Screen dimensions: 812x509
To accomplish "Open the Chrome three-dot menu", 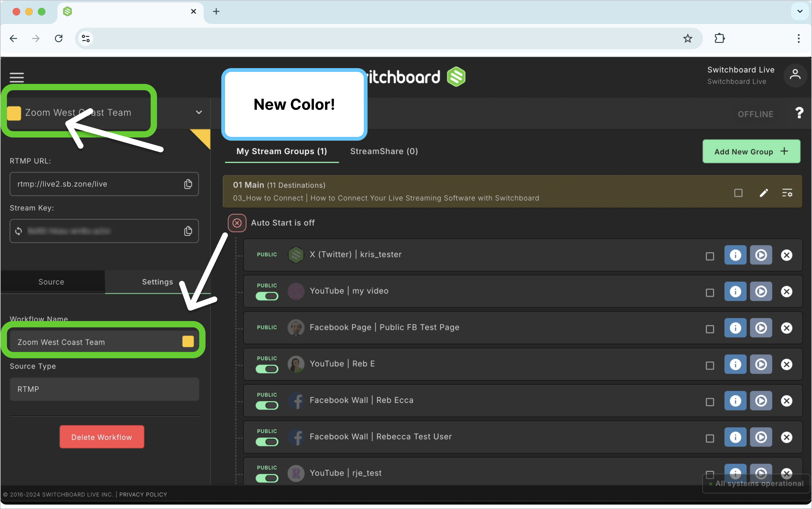I will click(x=798, y=38).
